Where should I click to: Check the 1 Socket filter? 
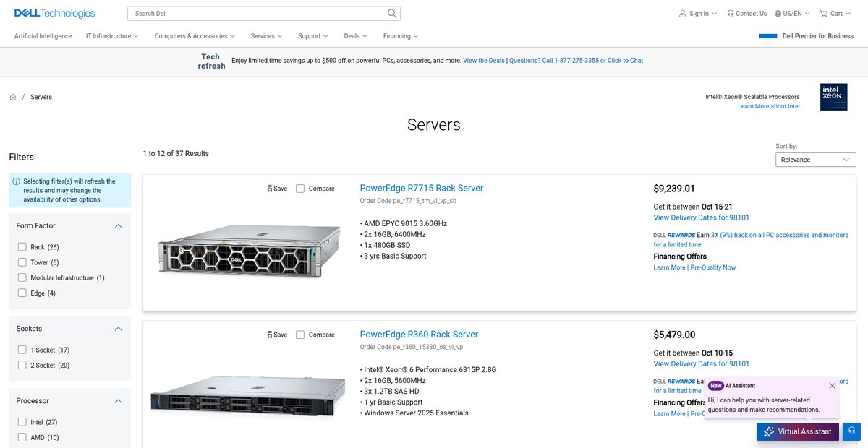[22, 350]
